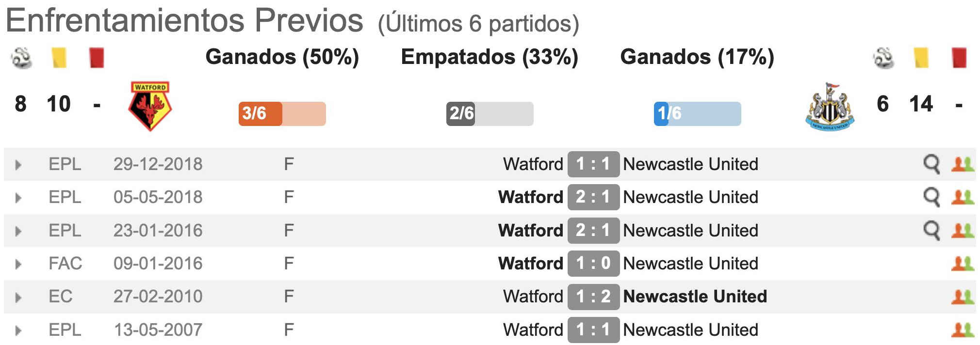Click the blue 1/6 wins bar
Screen dimensions: 980x345
[697, 114]
